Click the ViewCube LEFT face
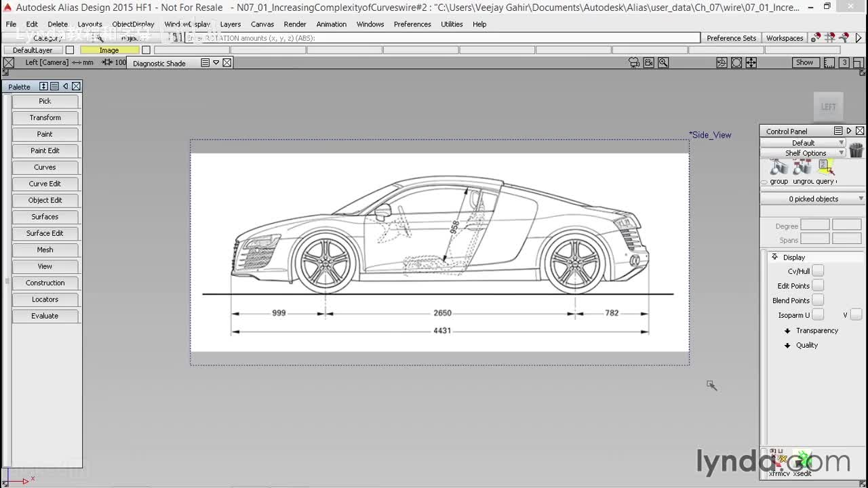This screenshot has height=488, width=868. 828,107
